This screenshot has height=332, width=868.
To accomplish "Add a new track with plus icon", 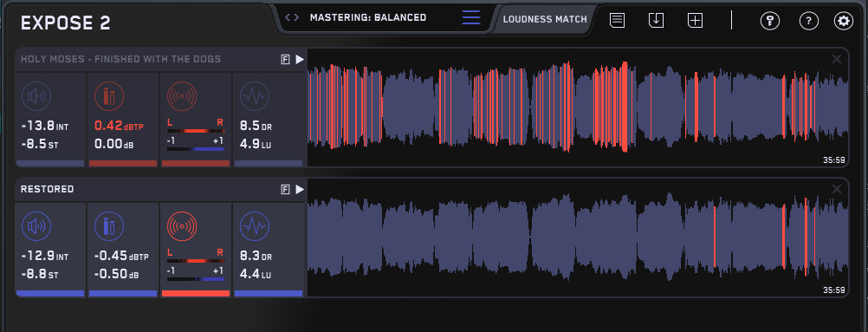I will point(695,21).
